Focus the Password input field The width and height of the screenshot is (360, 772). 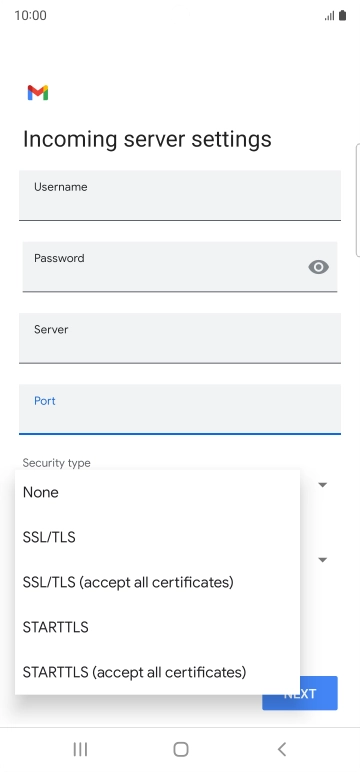tap(180, 267)
